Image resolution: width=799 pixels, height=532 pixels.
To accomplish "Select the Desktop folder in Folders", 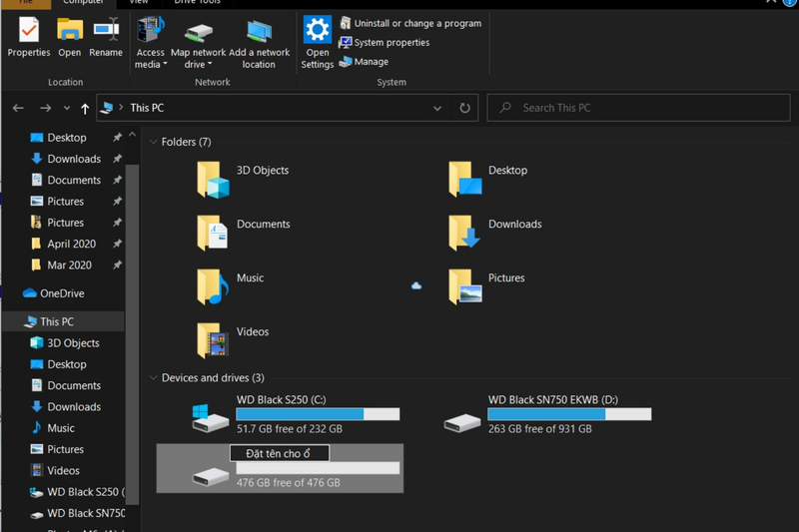I will [487, 180].
